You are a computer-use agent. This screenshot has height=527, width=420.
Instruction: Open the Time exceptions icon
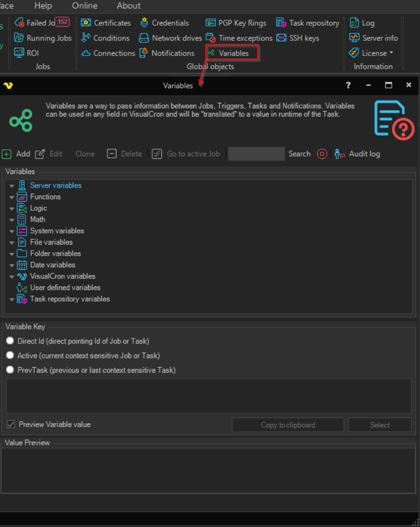pos(211,38)
